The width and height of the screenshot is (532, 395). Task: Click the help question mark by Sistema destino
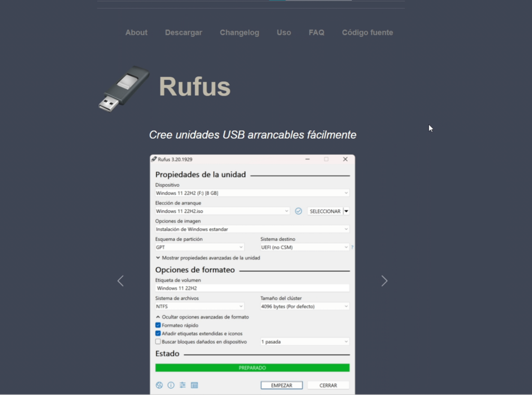tap(352, 247)
